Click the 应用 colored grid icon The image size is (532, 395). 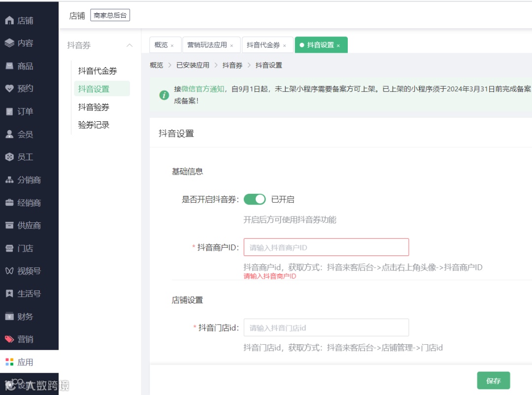(9, 362)
